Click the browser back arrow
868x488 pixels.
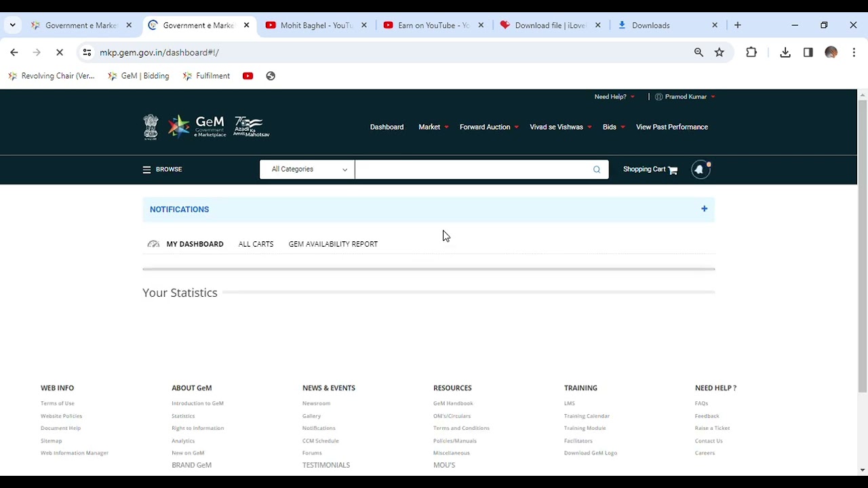pos(14,52)
